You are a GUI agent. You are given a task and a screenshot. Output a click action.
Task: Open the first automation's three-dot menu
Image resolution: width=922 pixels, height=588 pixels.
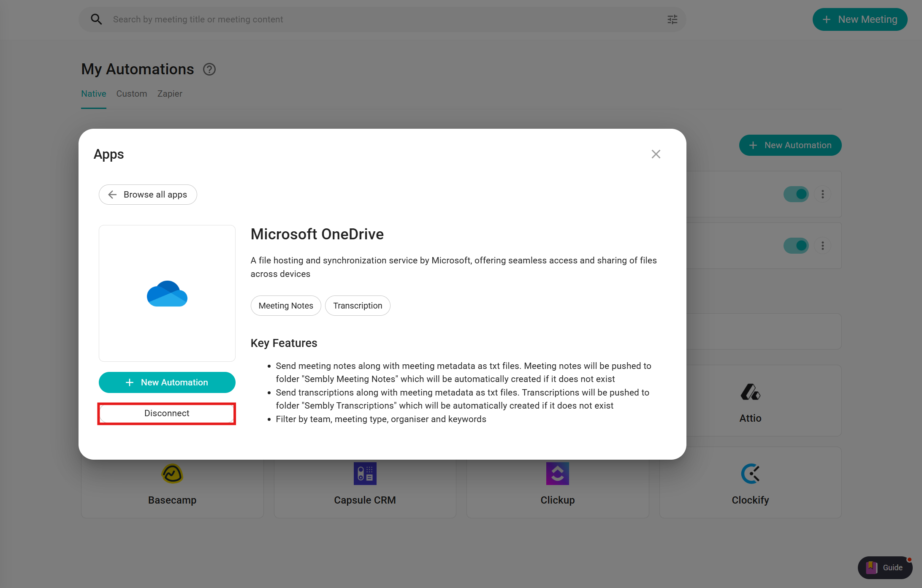822,194
